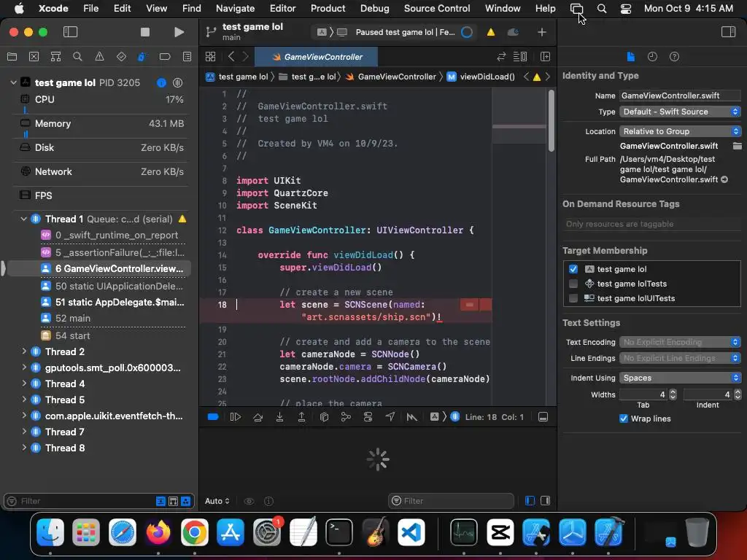Toggle the console pane button

point(546,500)
